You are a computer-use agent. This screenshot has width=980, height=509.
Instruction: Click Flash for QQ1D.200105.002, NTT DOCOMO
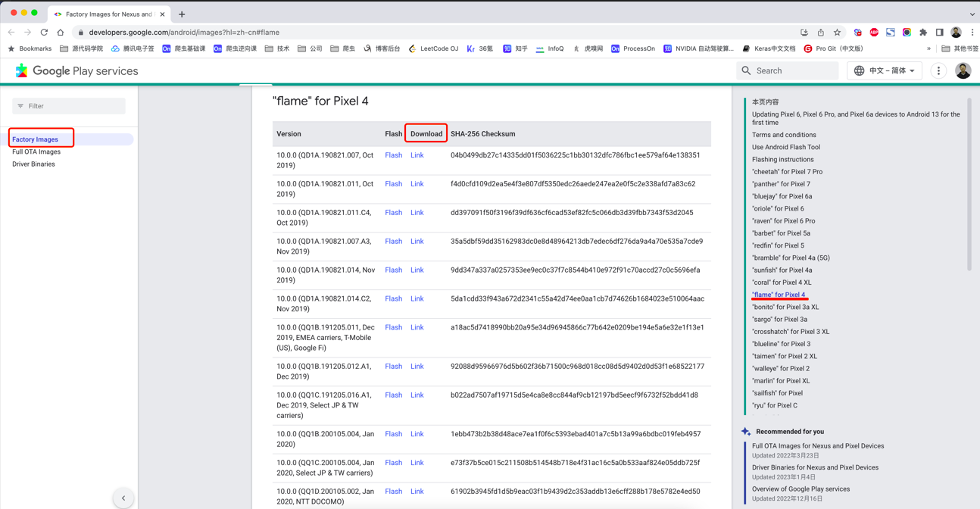coord(393,492)
